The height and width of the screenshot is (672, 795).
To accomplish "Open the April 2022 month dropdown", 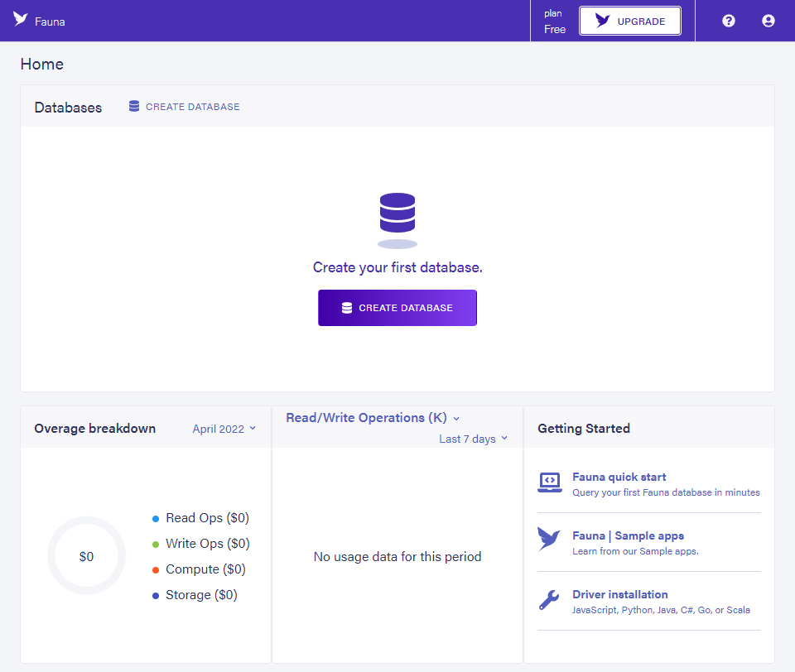I will 224,429.
